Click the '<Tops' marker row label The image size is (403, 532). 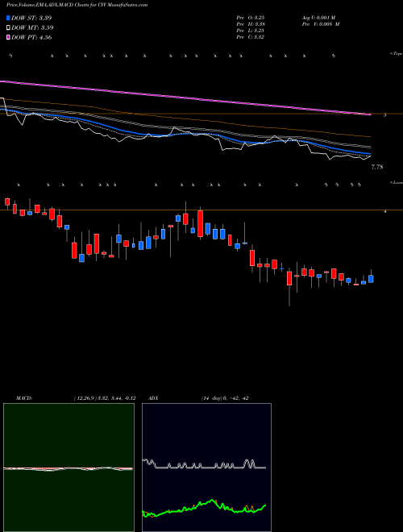396,54
